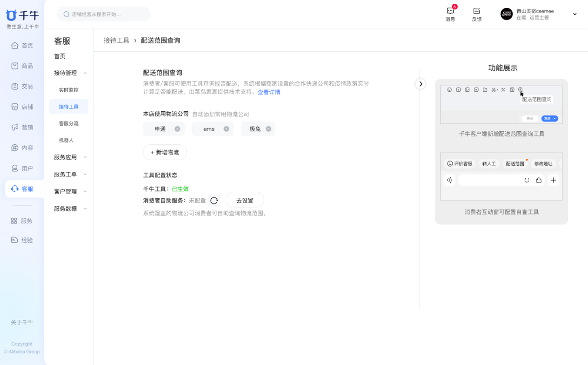This screenshot has width=588, height=365.
Task: Open the 营销 marketing megaphone icon
Action: coord(14,128)
